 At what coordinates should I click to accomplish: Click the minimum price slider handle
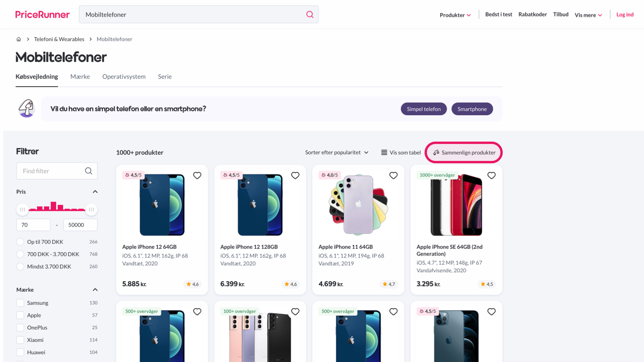pos(22,209)
